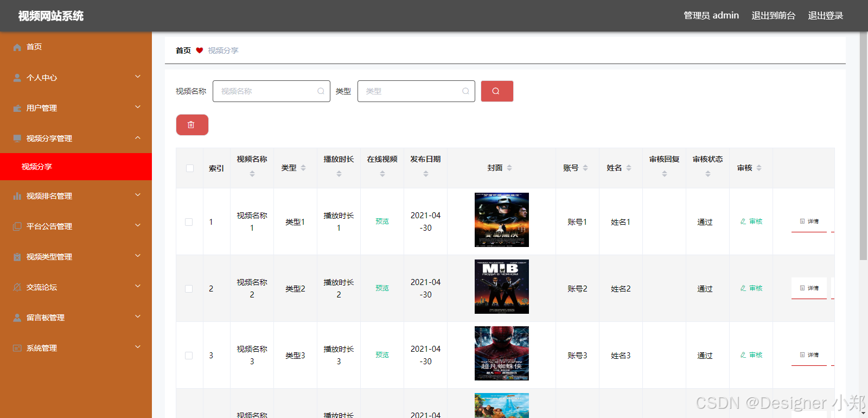Sort by 审核 column arrows
868x418 pixels.
[759, 168]
